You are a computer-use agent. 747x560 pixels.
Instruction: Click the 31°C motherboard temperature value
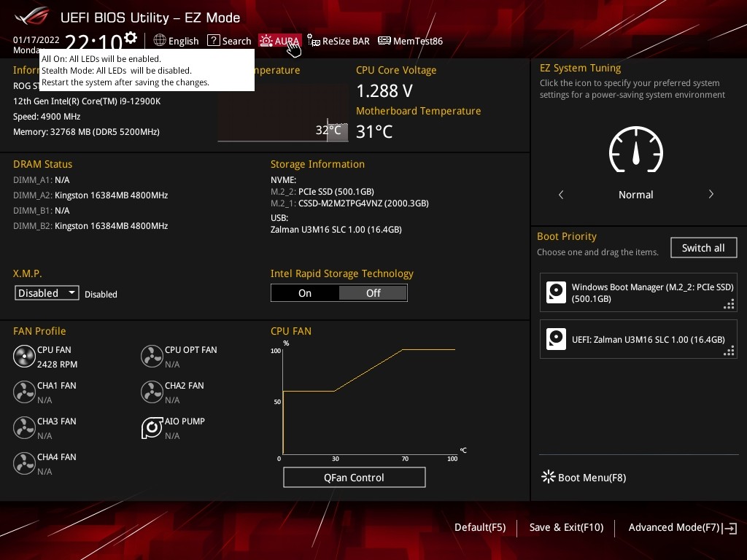coord(374,131)
